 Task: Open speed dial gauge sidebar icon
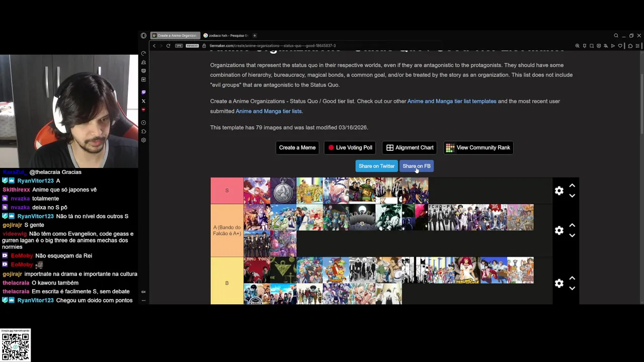pyautogui.click(x=143, y=53)
